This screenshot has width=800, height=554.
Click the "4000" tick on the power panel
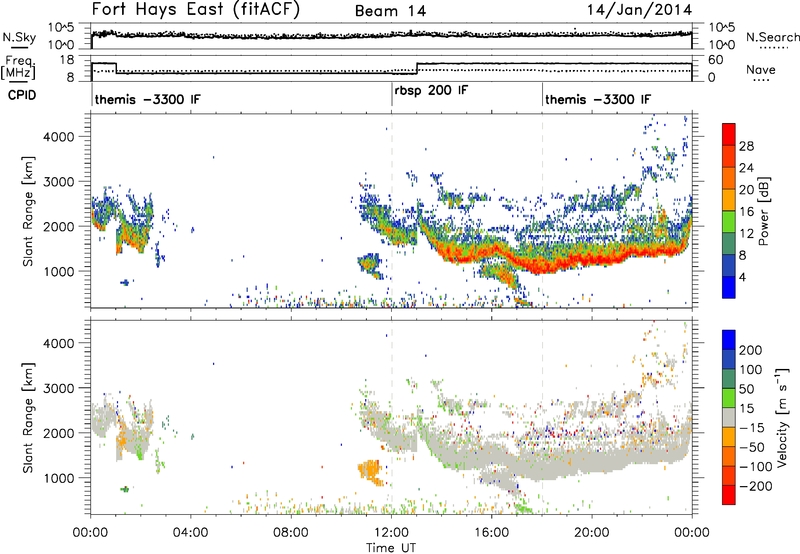pyautogui.click(x=58, y=137)
